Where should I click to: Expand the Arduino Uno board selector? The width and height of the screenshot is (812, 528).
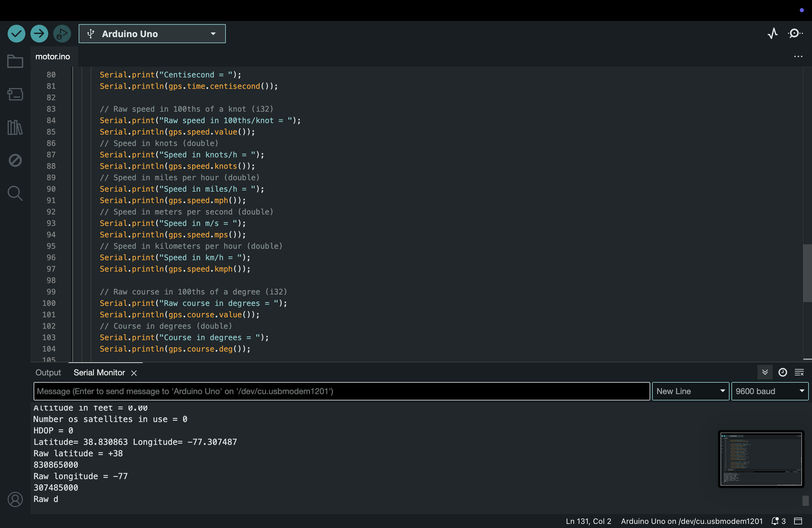click(x=152, y=33)
